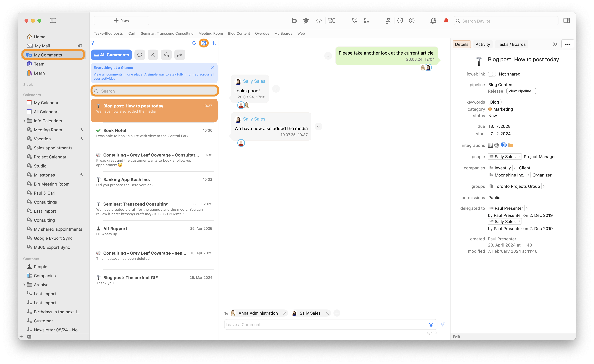Open Meeting Room favorites tab

pyautogui.click(x=210, y=34)
